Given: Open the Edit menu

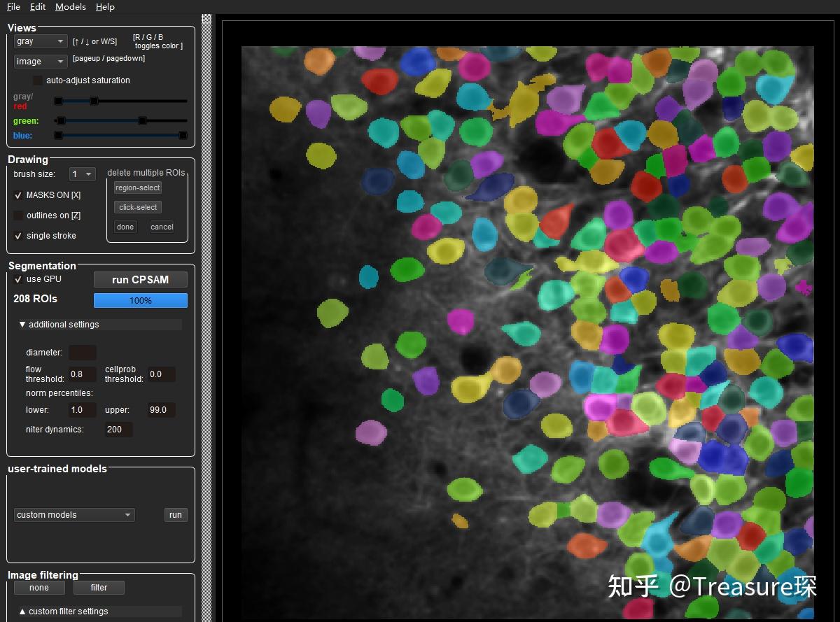Looking at the screenshot, I should [x=38, y=7].
